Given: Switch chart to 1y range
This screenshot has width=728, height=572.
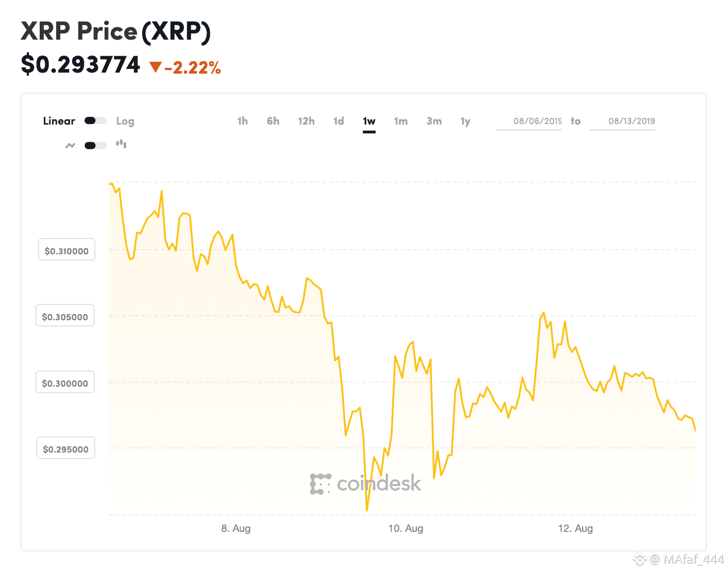Looking at the screenshot, I should point(465,121).
